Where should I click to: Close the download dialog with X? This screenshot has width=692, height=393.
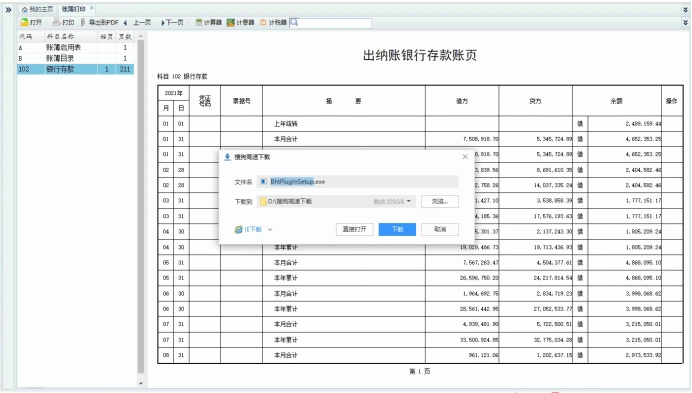click(465, 157)
